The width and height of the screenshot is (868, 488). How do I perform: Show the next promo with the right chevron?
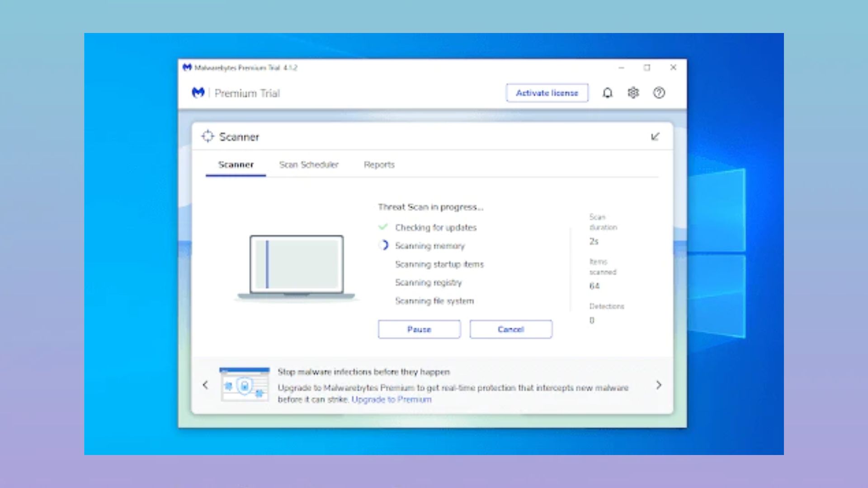(x=659, y=385)
